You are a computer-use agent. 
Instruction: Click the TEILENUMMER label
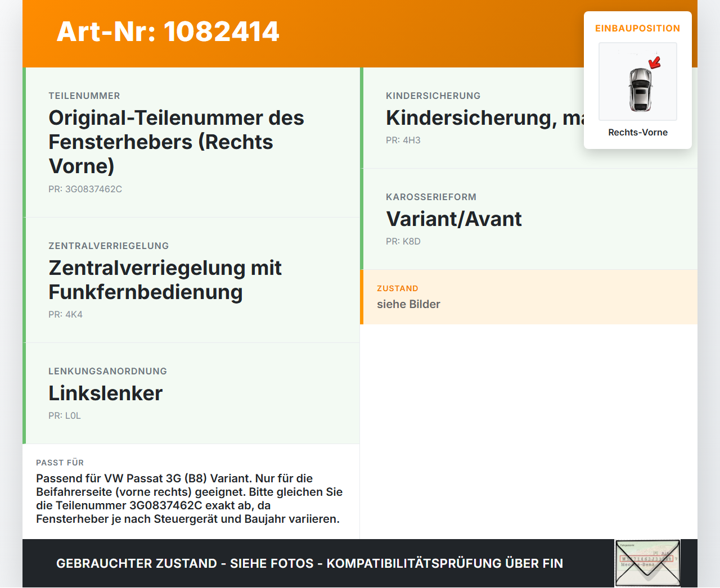click(x=84, y=96)
